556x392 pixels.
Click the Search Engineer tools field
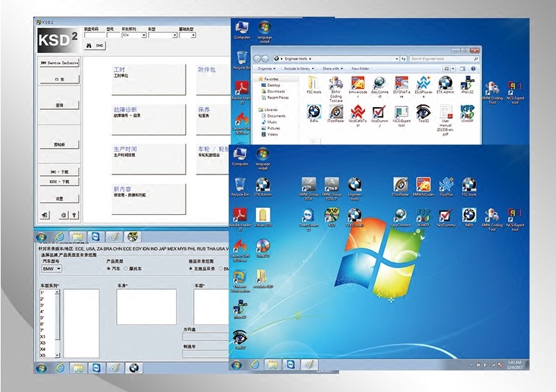pos(444,58)
